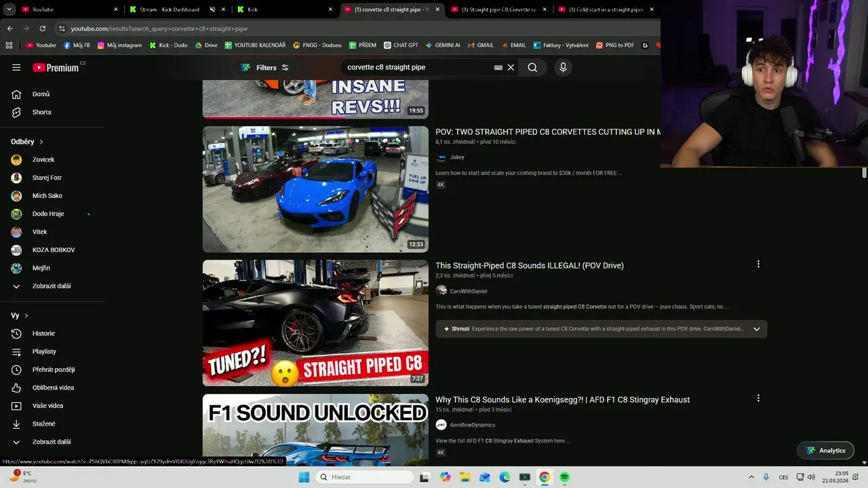Start a voice search with the microphone
868x488 pixels.
click(563, 67)
